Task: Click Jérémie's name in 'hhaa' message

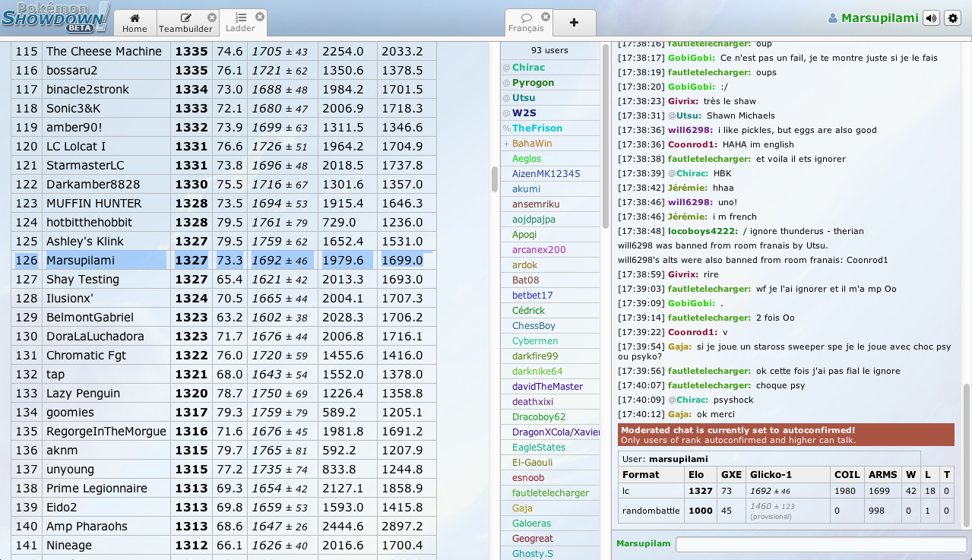Action: 688,188
